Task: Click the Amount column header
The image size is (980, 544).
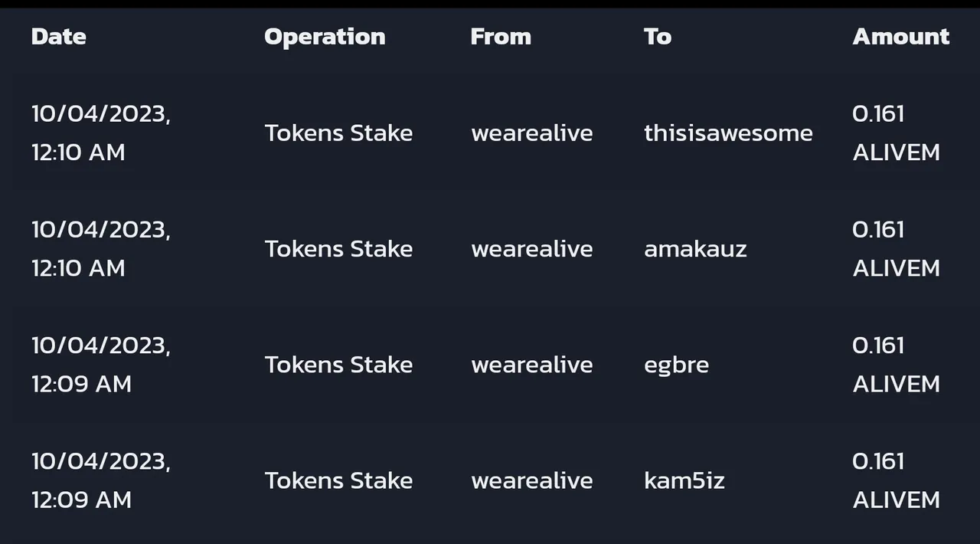Action: coord(900,37)
